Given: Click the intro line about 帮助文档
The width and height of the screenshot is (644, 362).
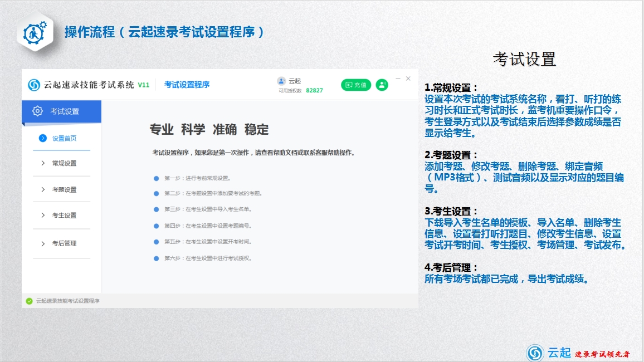Looking at the screenshot, I should [x=253, y=153].
